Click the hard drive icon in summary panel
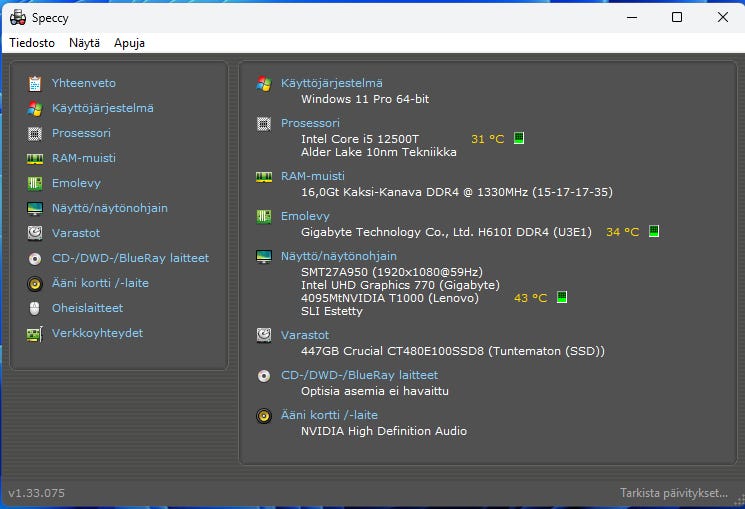This screenshot has width=745, height=509. [264, 336]
